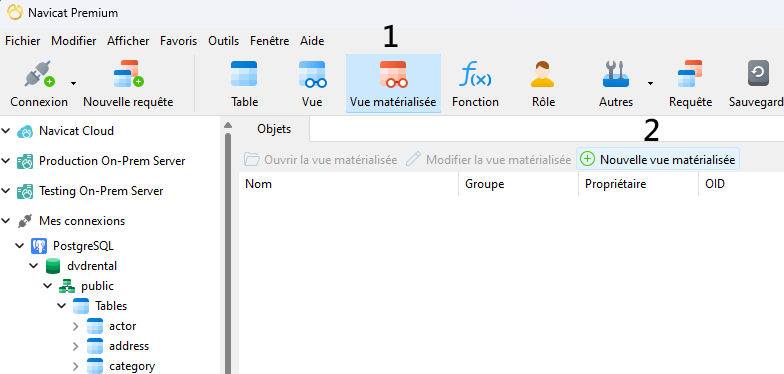This screenshot has height=374, width=784.
Task: Open the Rôle toolbar icon
Action: (x=543, y=74)
